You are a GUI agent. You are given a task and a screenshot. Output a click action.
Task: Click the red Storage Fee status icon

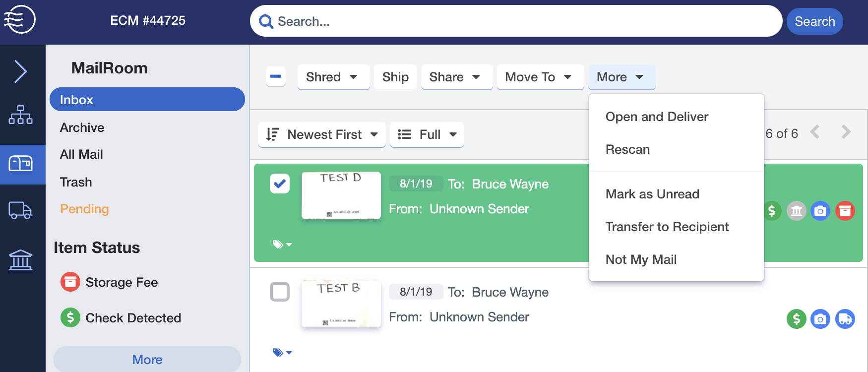[70, 282]
